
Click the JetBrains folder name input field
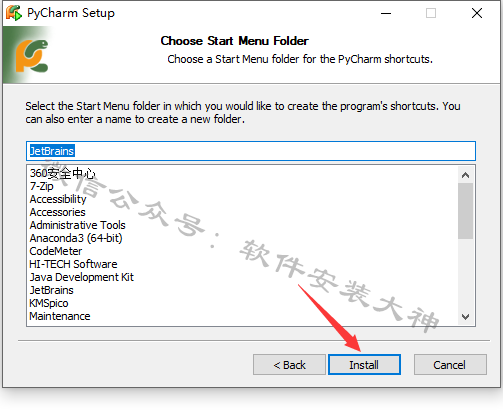tap(251, 151)
